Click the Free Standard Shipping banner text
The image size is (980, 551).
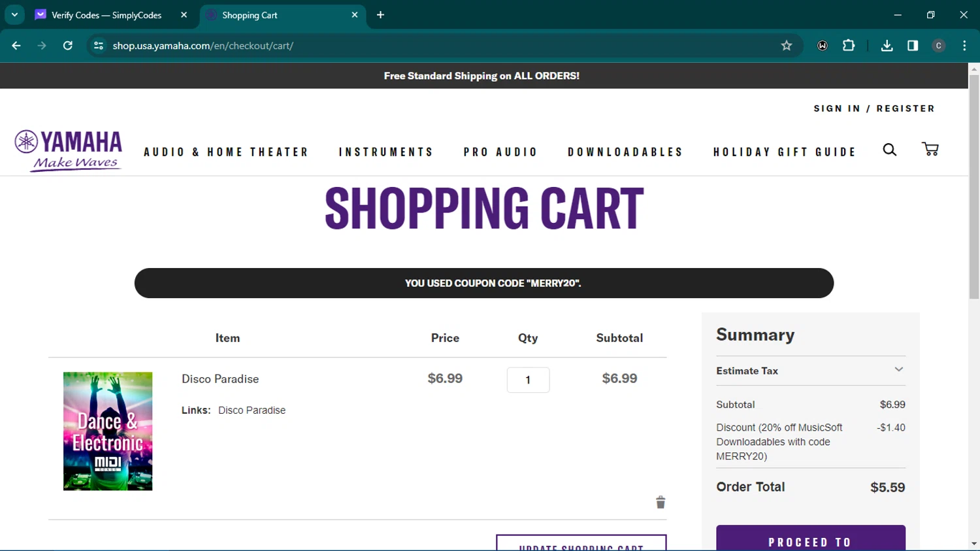pos(482,76)
